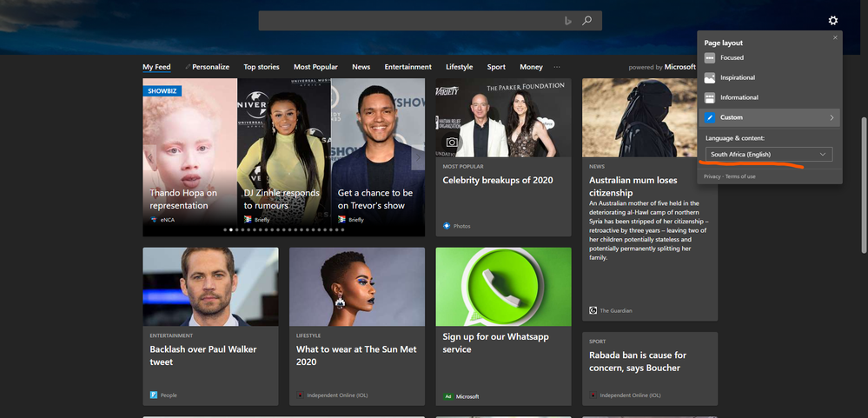Open page settings gear icon

pos(832,21)
